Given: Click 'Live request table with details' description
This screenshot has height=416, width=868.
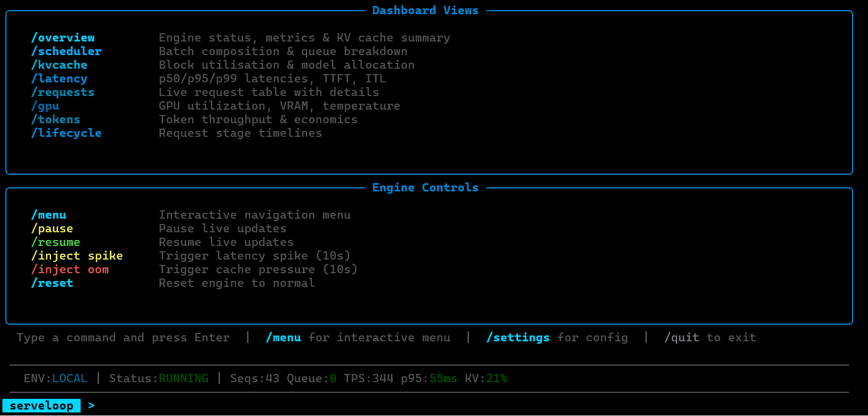Looking at the screenshot, I should (269, 92).
